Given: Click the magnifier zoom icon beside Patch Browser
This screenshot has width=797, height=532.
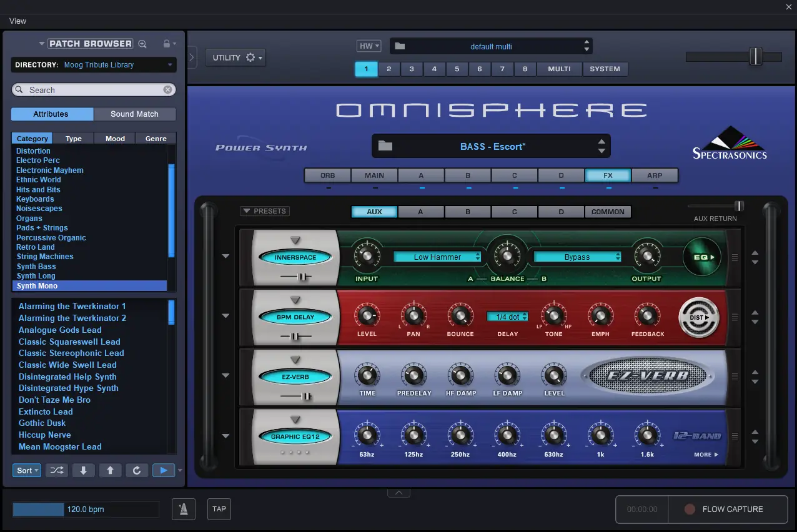Looking at the screenshot, I should [x=142, y=44].
